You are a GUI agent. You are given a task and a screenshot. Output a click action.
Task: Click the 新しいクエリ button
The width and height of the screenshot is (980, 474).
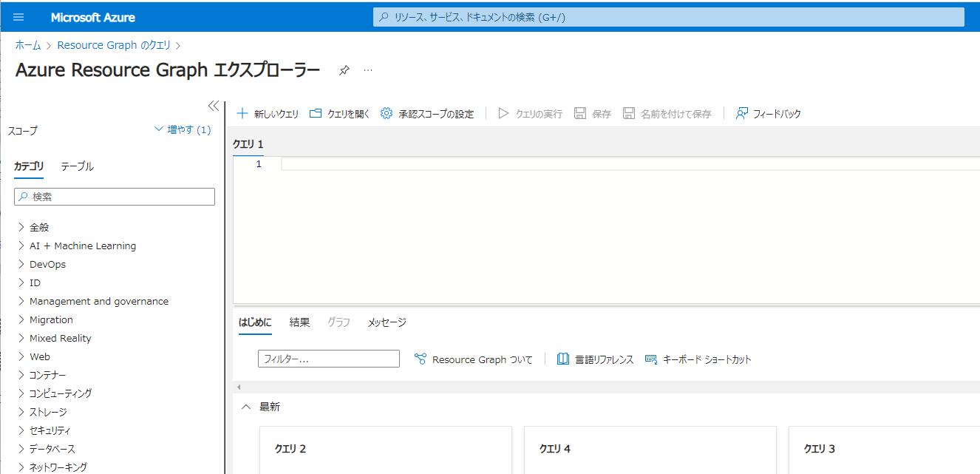[268, 114]
